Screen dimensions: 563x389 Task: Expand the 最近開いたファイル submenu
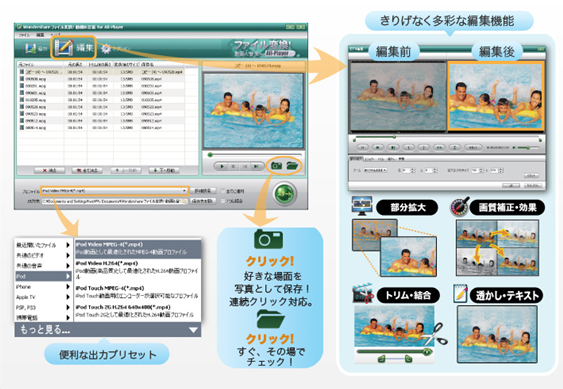click(43, 245)
